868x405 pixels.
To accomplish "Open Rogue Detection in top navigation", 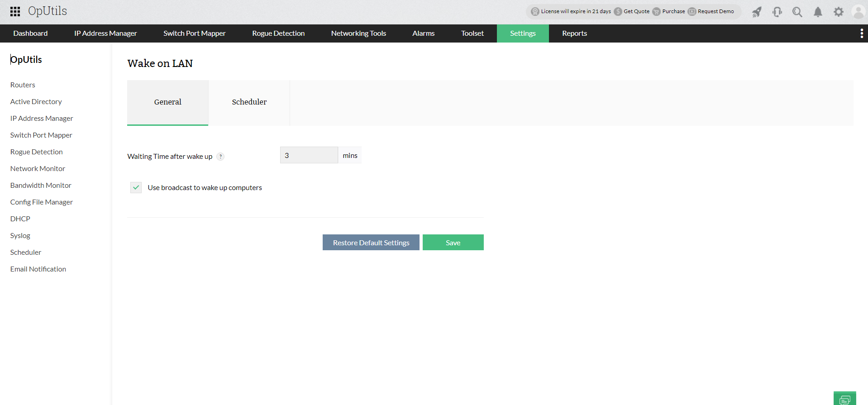I will [x=278, y=33].
